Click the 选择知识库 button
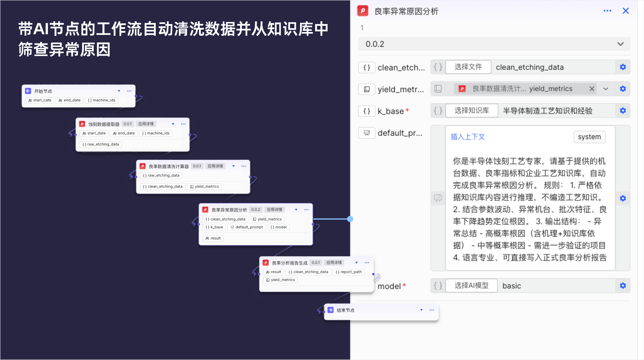Image resolution: width=644 pixels, height=360 pixels. [472, 110]
